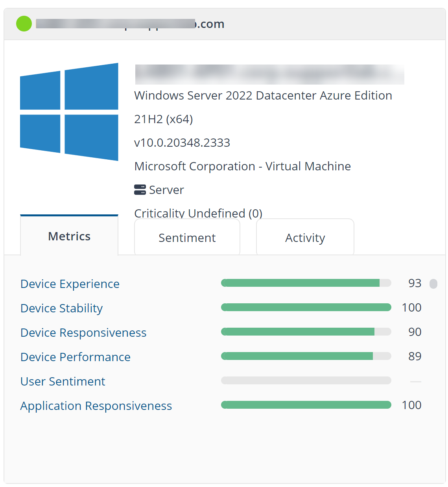448x487 pixels.
Task: Click the Device Performance progress bar
Action: [306, 356]
